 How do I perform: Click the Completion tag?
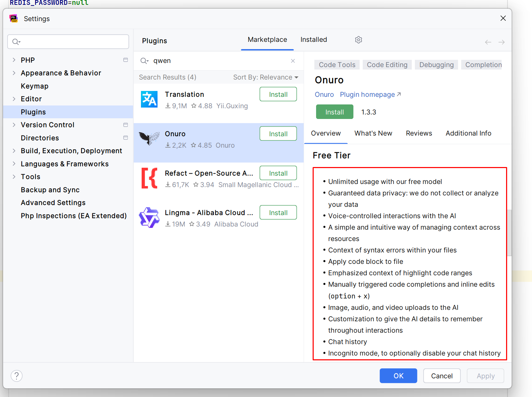[x=482, y=65]
